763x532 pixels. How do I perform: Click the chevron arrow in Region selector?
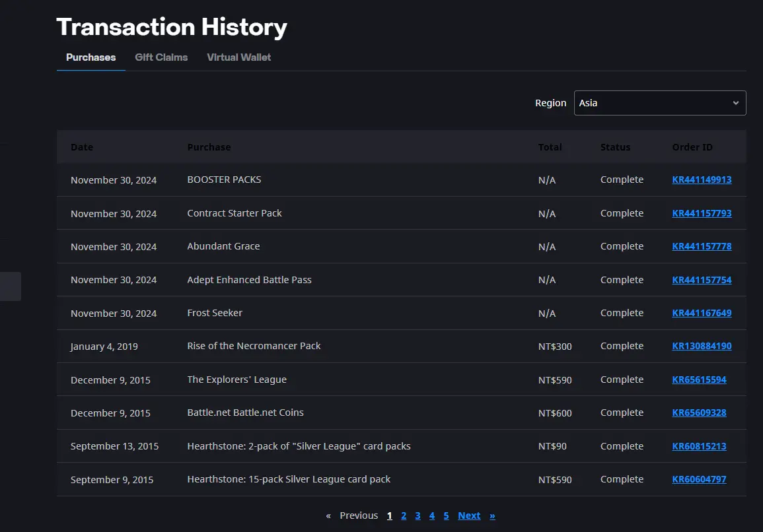point(736,103)
